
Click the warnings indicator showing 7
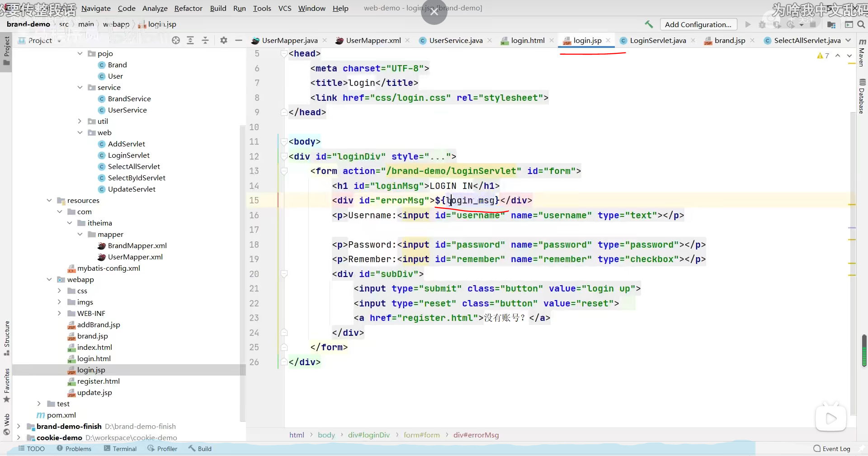point(823,56)
